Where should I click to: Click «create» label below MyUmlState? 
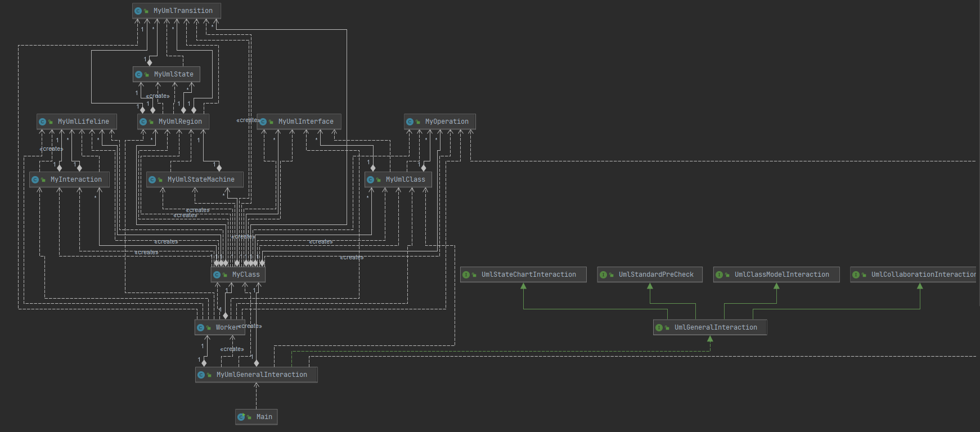158,96
